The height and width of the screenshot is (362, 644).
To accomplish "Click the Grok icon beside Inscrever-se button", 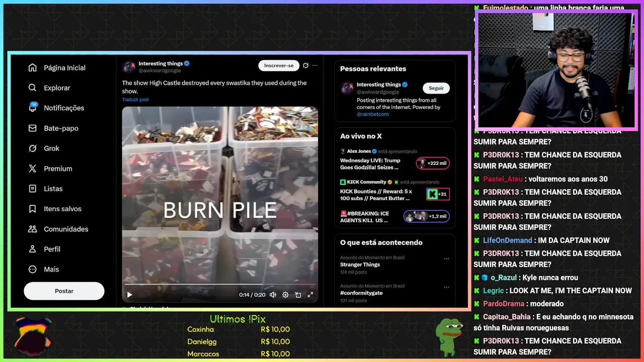I will pyautogui.click(x=305, y=65).
